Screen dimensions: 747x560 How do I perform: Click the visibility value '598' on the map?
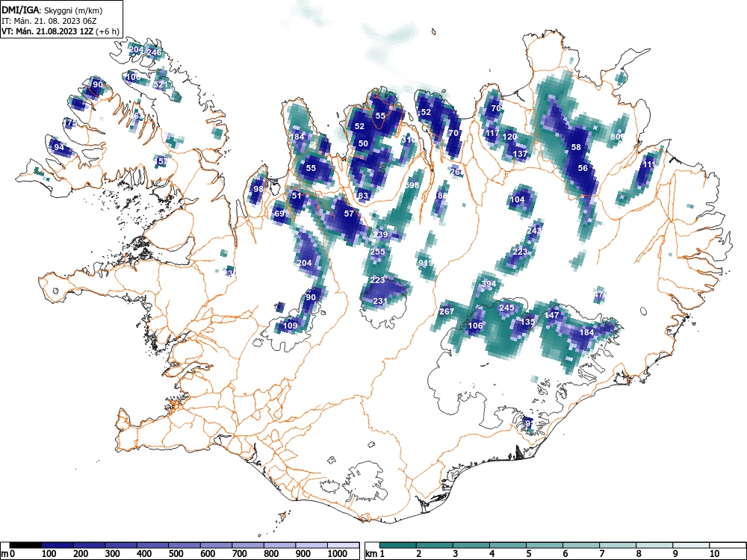point(412,185)
